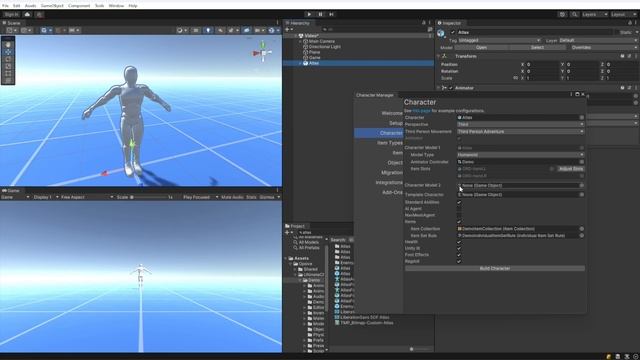The image size is (640, 360).
Task: Open Third Person Movement dropdown
Action: [x=520, y=131]
